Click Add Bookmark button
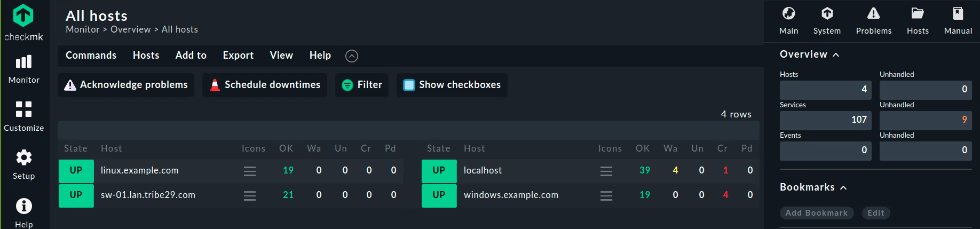Image resolution: width=980 pixels, height=229 pixels. pos(817,213)
